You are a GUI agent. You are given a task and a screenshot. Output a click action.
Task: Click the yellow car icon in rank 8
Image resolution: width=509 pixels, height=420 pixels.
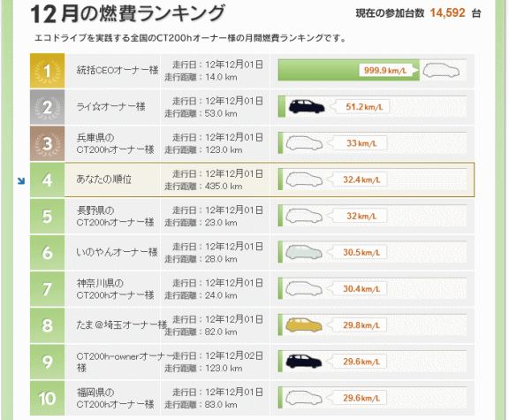point(304,325)
